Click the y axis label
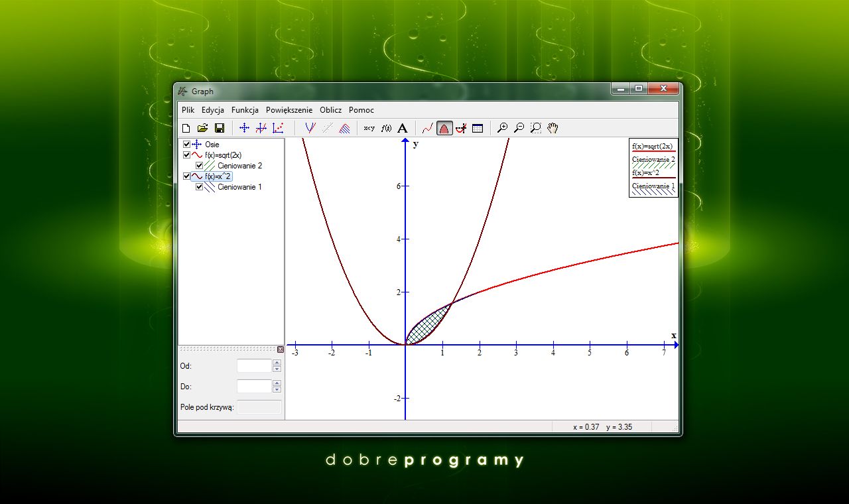This screenshot has height=504, width=849. (x=415, y=144)
